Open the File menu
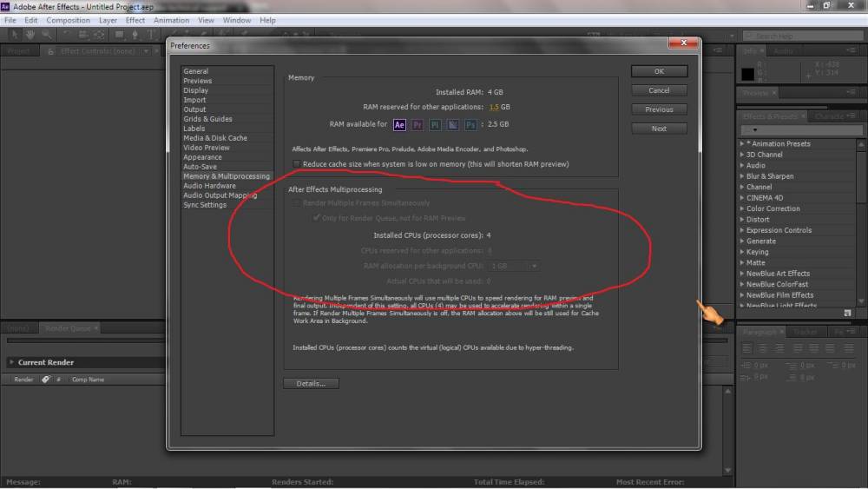 (10, 20)
